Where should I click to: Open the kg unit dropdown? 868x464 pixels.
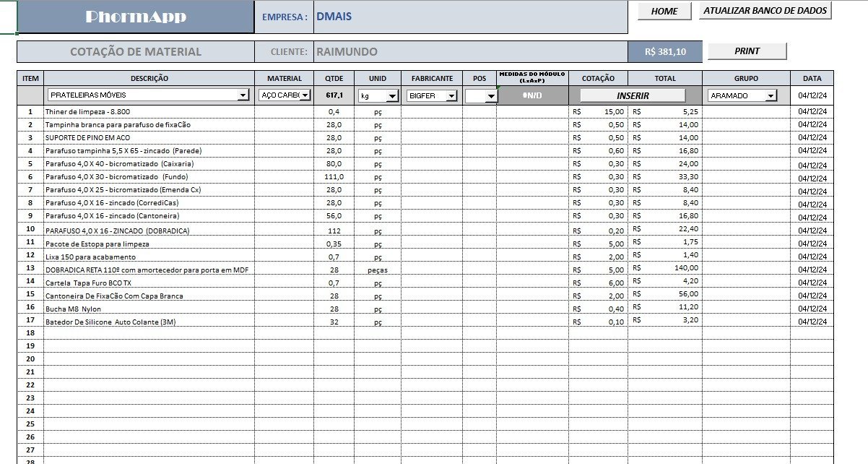pos(392,95)
